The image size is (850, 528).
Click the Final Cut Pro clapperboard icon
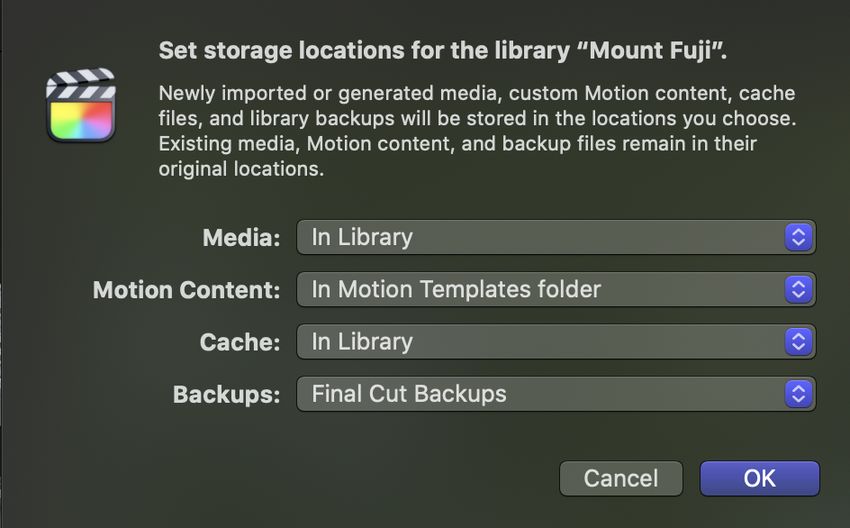pyautogui.click(x=81, y=105)
